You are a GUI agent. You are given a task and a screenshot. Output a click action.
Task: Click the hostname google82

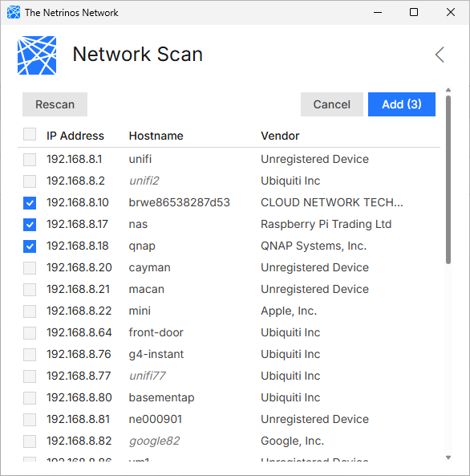click(155, 441)
